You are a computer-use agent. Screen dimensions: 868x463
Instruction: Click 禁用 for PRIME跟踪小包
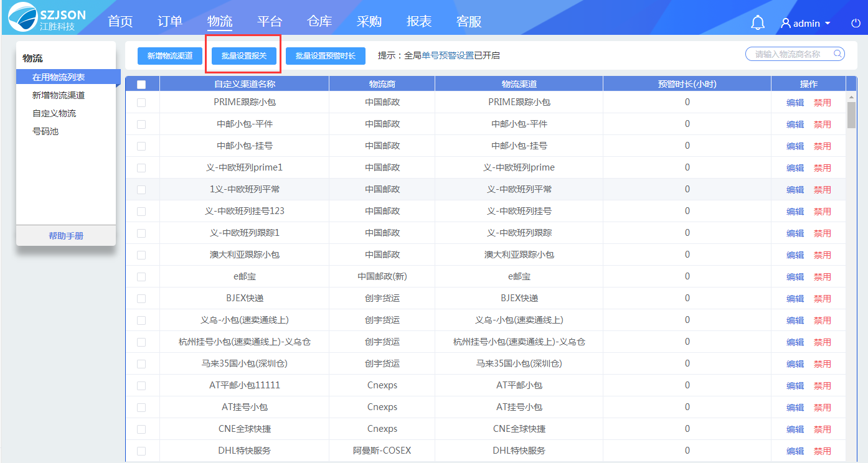click(823, 103)
